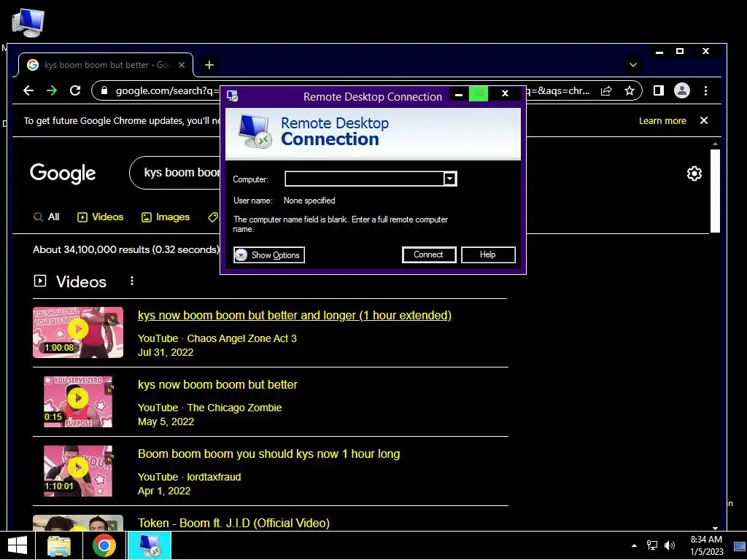
Task: Click the Remote Desktop computer banner icon
Action: 255,132
